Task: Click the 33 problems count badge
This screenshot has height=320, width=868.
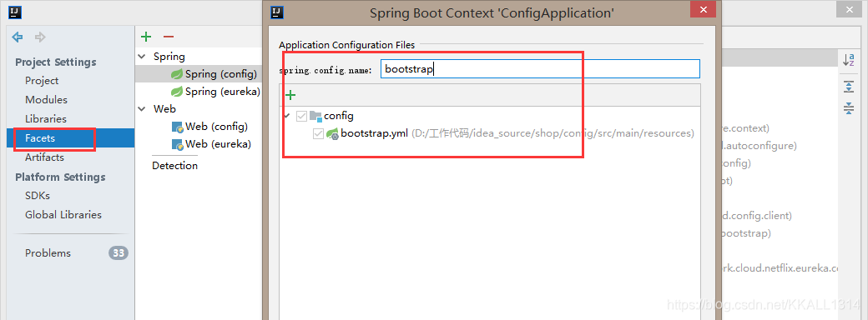Action: coord(118,253)
